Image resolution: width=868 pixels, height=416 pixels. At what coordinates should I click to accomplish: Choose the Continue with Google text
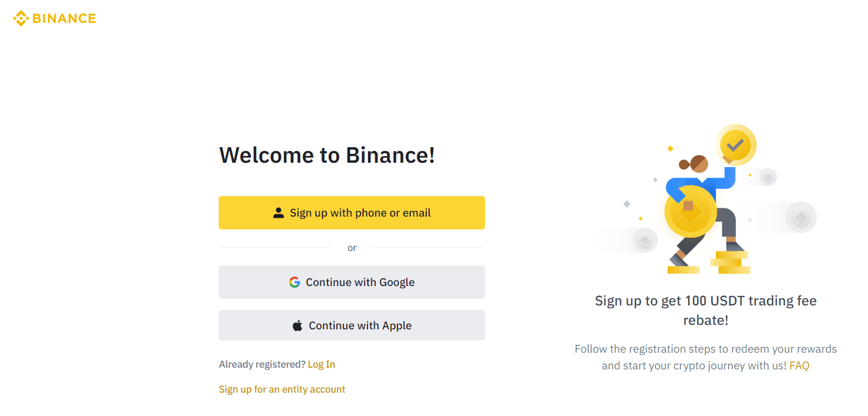360,282
